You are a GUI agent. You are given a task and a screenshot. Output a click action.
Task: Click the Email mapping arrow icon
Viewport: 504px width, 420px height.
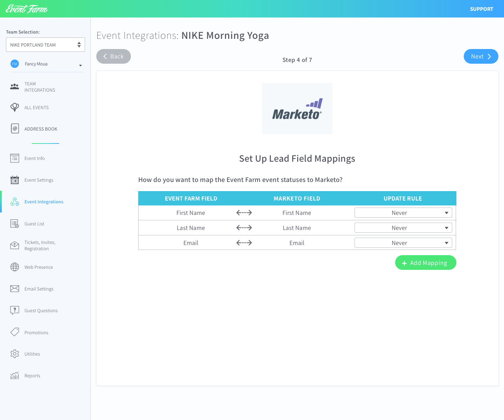(244, 243)
